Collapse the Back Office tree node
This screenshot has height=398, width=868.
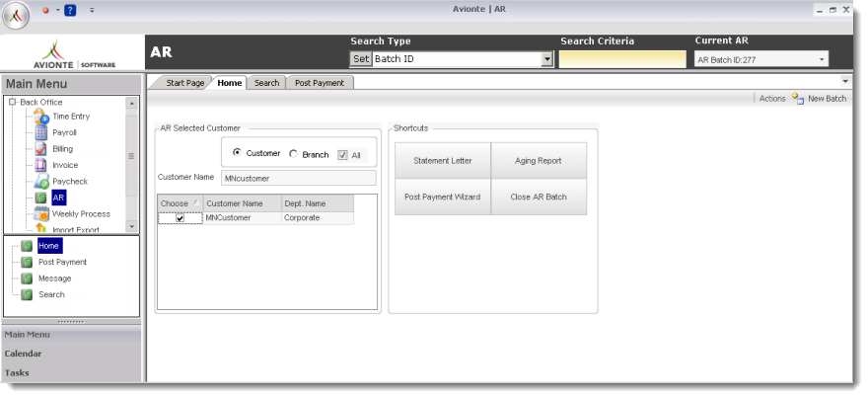coord(12,102)
